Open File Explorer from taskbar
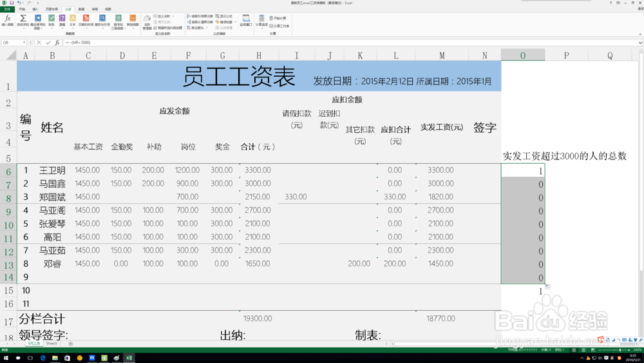Image resolution: width=644 pixels, height=363 pixels. point(55,358)
